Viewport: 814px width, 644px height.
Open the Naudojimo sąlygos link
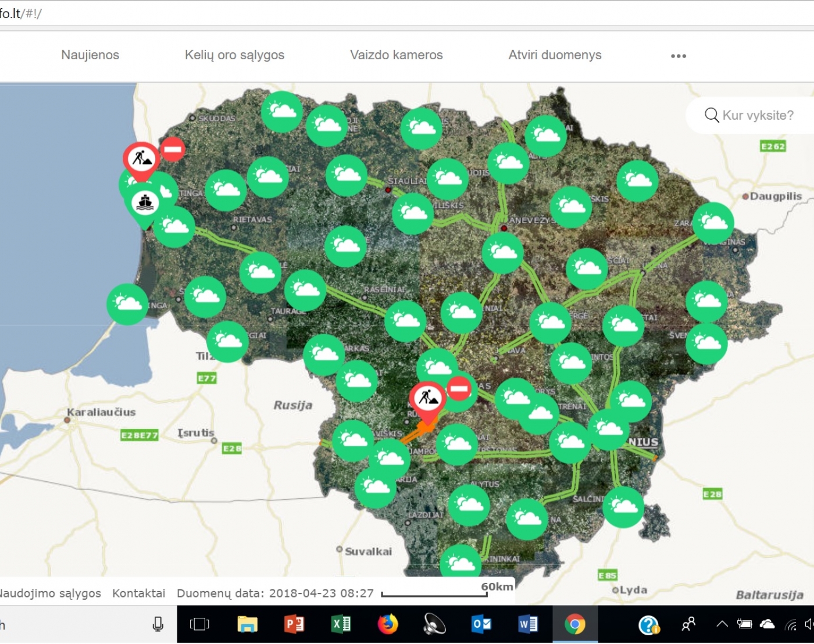pos(49,593)
